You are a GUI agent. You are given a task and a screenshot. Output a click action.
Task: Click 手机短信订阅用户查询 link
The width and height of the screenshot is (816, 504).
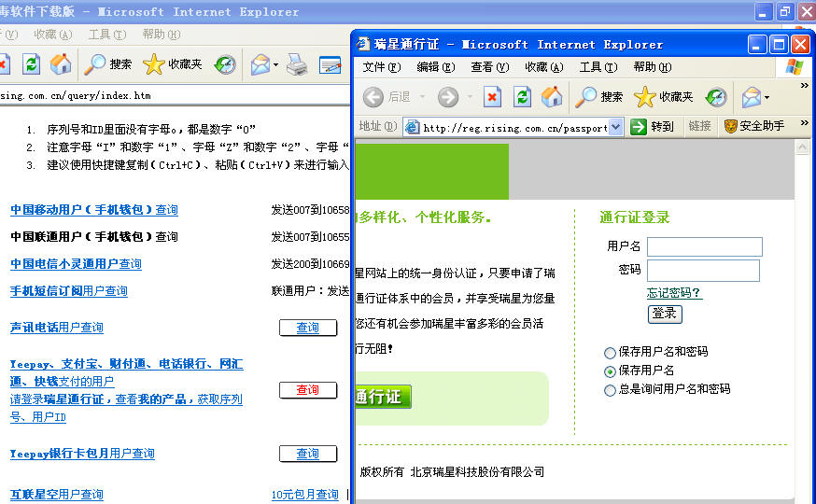69,291
